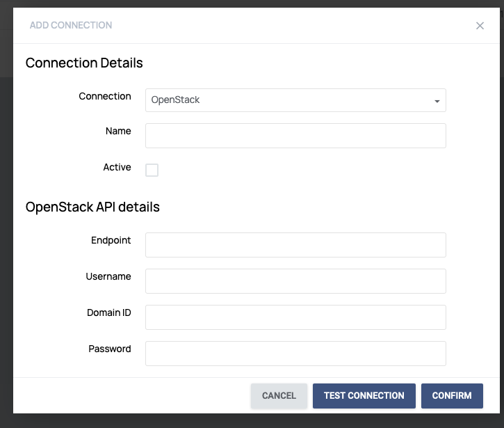The image size is (504, 428).
Task: Click the caret arrow in Connection dropdown
Action: pos(437,101)
